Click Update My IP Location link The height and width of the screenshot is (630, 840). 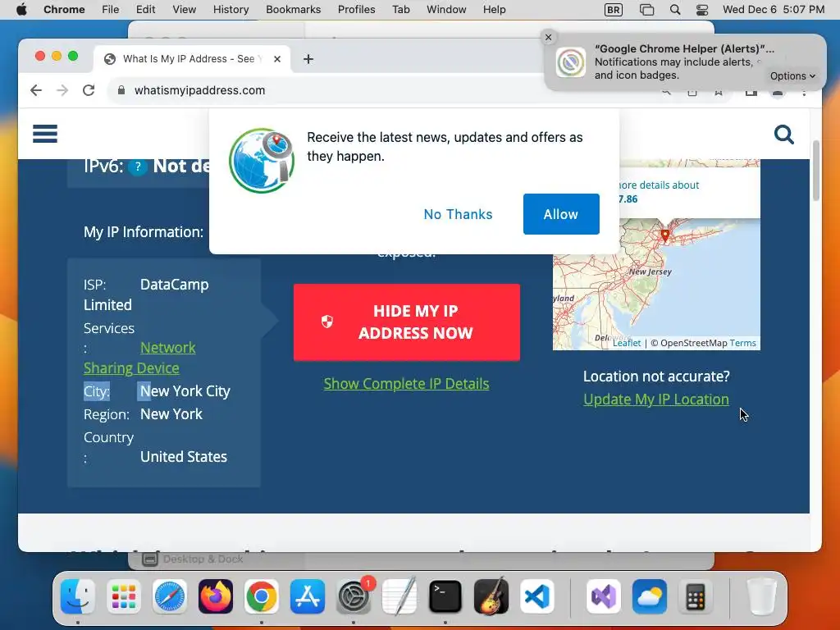655,399
